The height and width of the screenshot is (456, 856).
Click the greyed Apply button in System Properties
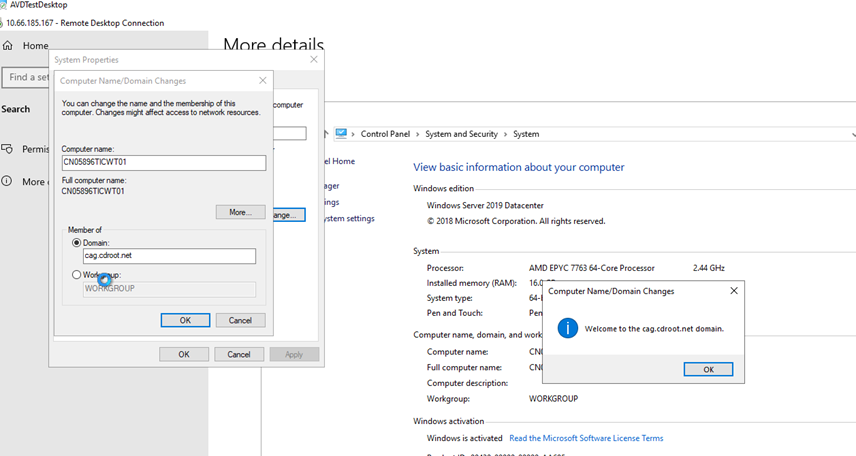pyautogui.click(x=294, y=354)
